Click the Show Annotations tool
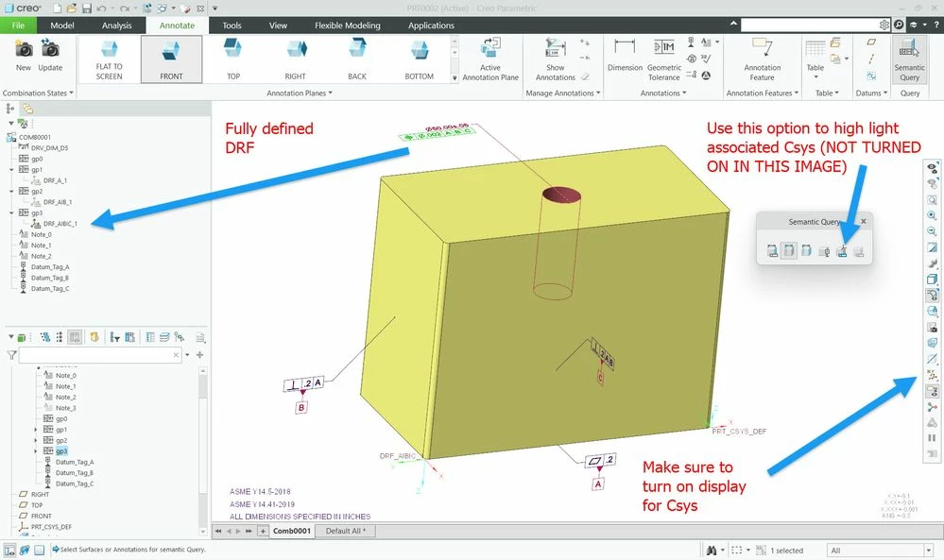This screenshot has width=944, height=560. [555, 59]
